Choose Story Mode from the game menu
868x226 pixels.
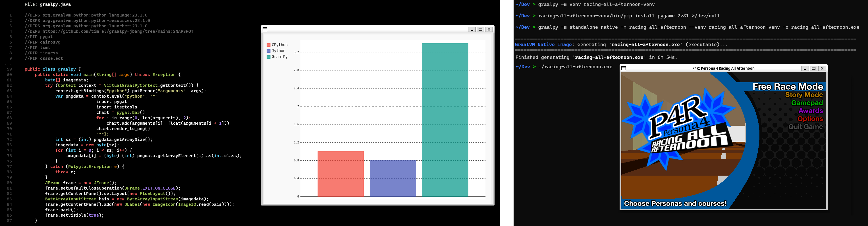(804, 95)
